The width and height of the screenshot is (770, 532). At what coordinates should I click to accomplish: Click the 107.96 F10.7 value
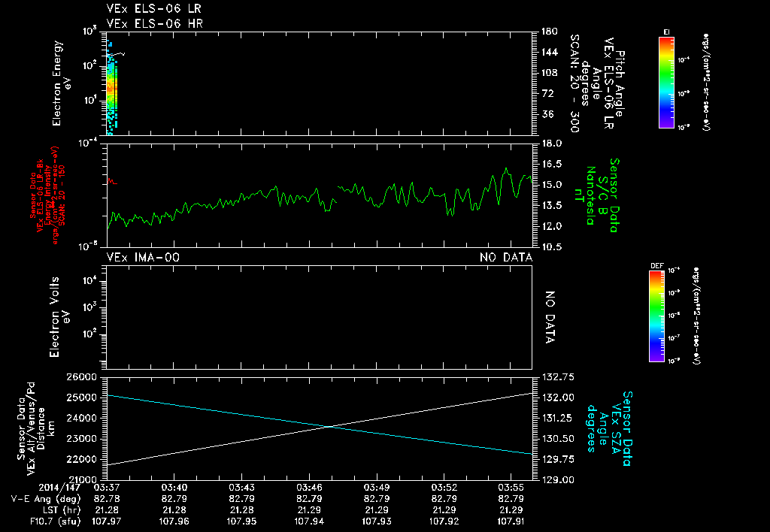click(174, 521)
